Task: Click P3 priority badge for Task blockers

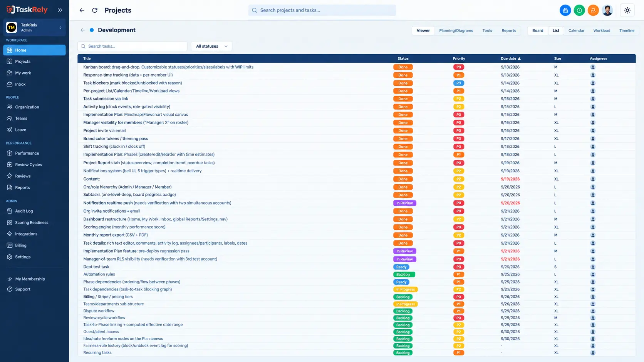Action: (458, 83)
